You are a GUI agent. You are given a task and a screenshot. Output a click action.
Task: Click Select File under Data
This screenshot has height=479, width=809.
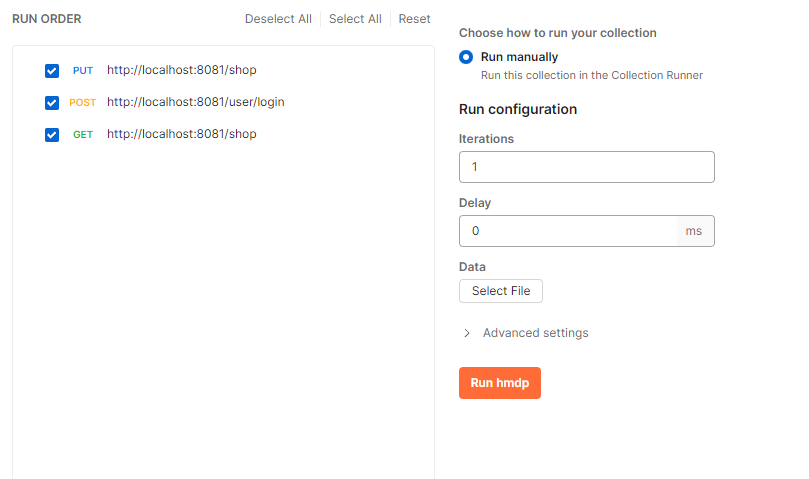coord(500,291)
